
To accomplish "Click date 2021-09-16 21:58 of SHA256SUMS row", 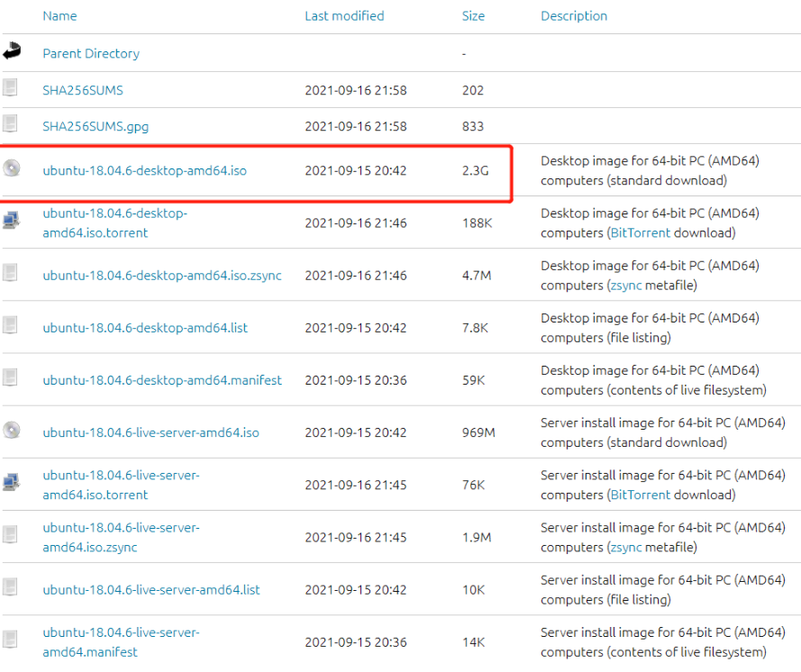I will click(x=356, y=90).
